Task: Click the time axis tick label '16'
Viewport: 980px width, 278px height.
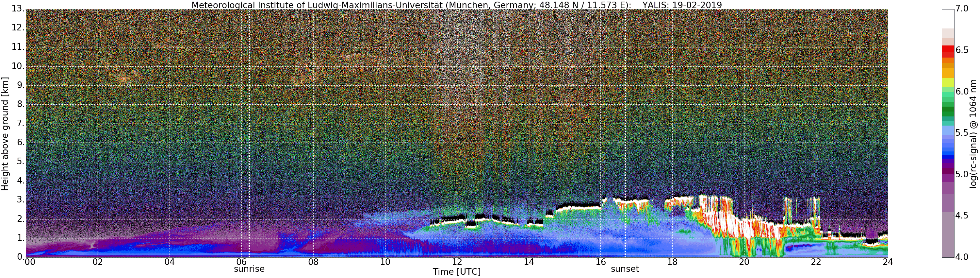Action: [601, 262]
